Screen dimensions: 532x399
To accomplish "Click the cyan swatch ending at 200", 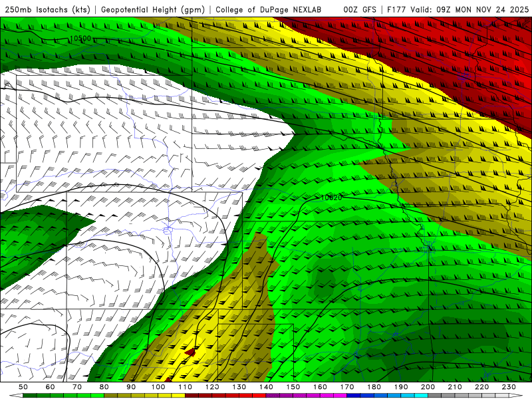I will (x=421, y=396).
